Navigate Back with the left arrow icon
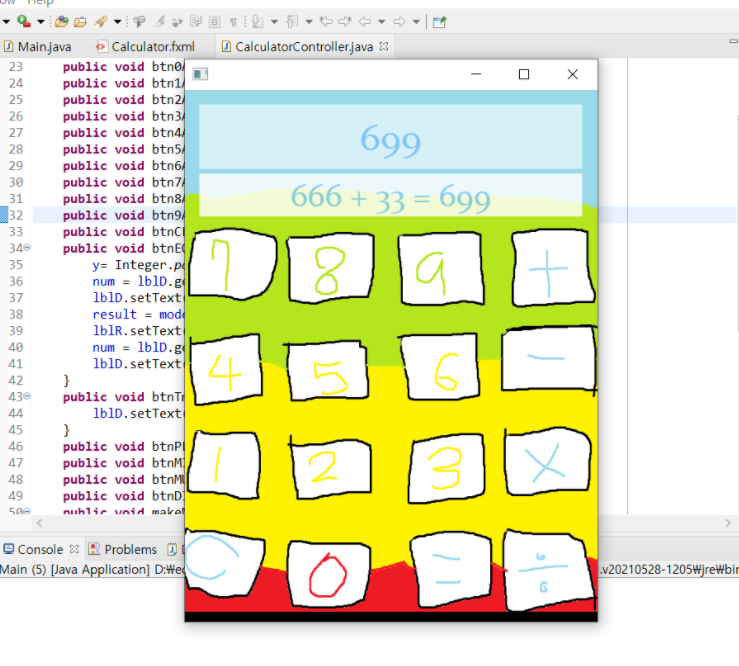The height and width of the screenshot is (666, 739). pyautogui.click(x=365, y=22)
